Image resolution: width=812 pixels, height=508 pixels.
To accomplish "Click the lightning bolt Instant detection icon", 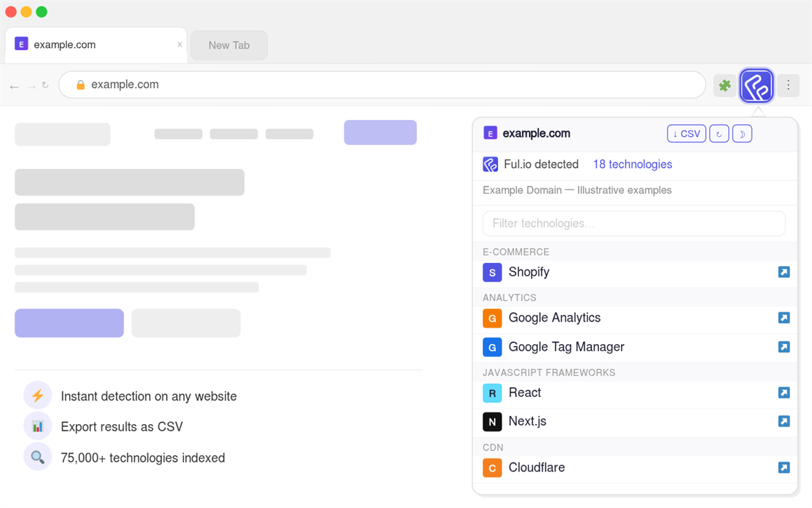I will pyautogui.click(x=38, y=396).
